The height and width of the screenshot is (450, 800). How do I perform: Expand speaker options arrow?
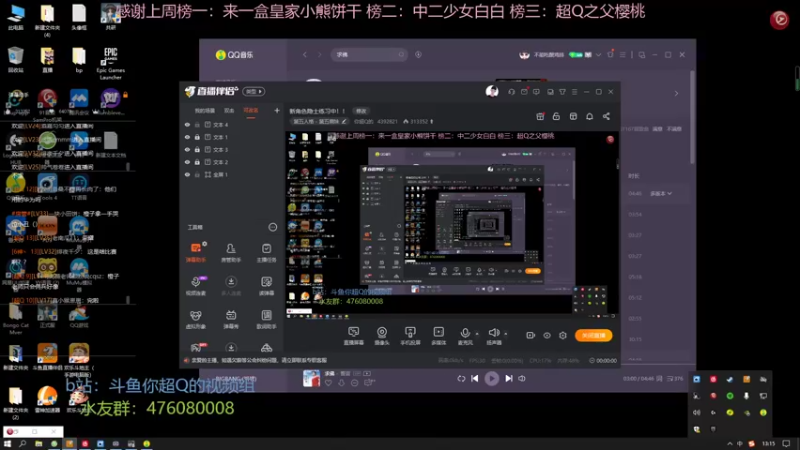point(506,334)
